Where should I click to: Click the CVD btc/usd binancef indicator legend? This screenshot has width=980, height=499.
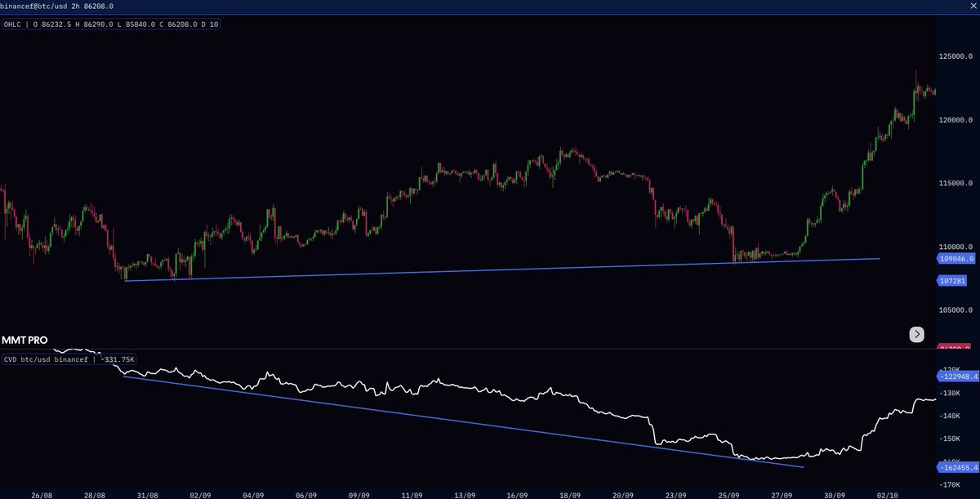pos(49,359)
